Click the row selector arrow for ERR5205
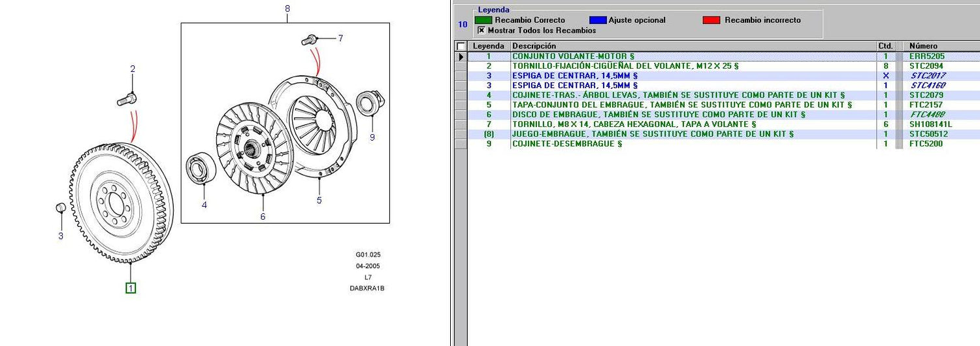This screenshot has height=346, width=980. point(461,57)
